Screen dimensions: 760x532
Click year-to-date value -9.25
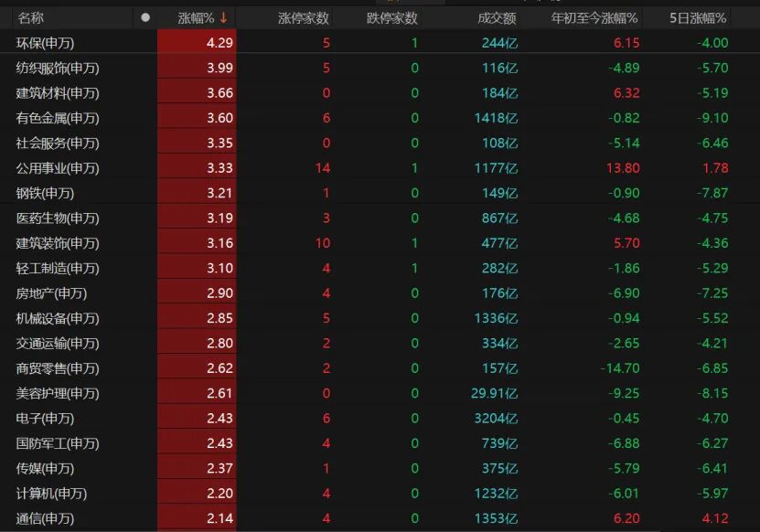coord(624,393)
